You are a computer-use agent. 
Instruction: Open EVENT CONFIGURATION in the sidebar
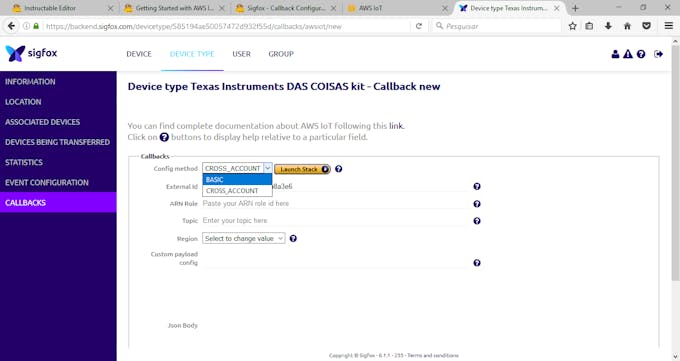(x=58, y=183)
